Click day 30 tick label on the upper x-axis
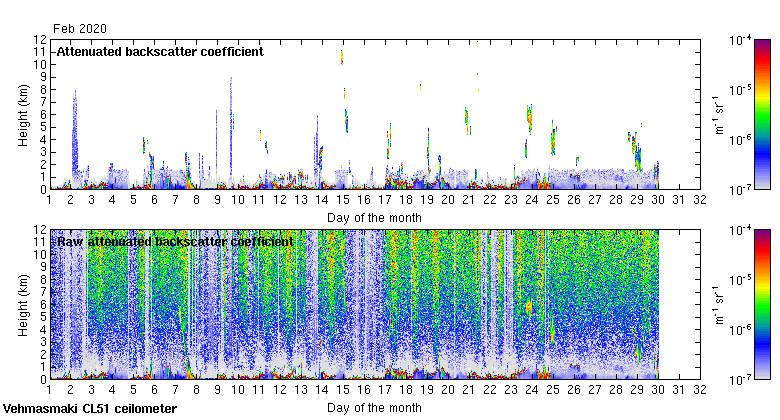 658,200
